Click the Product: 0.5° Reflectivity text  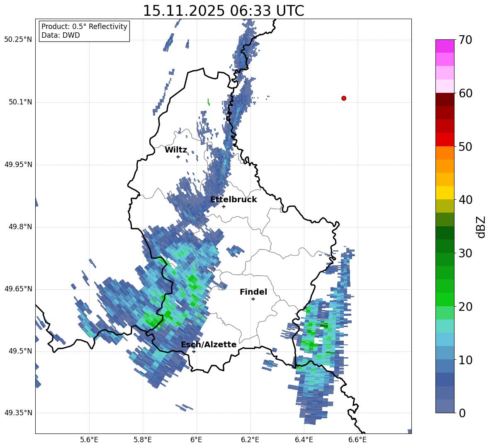pos(84,27)
